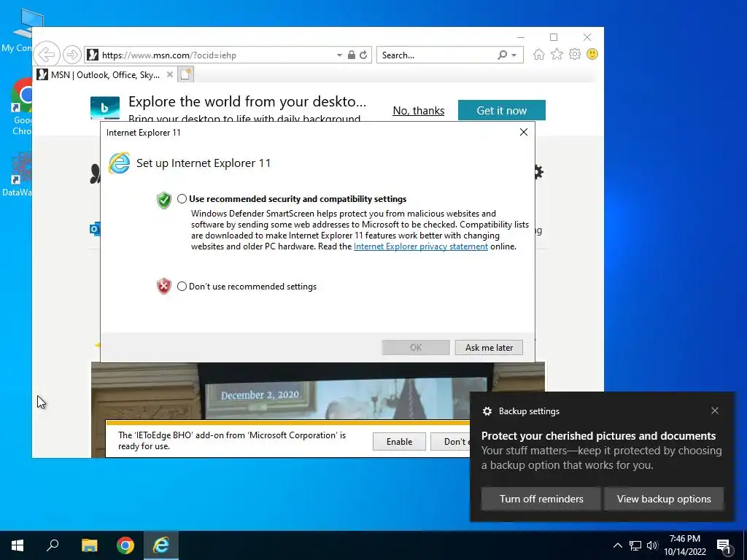Open the DataWa desktop shortcut
Image resolution: width=747 pixels, height=560 pixels.
18,174
